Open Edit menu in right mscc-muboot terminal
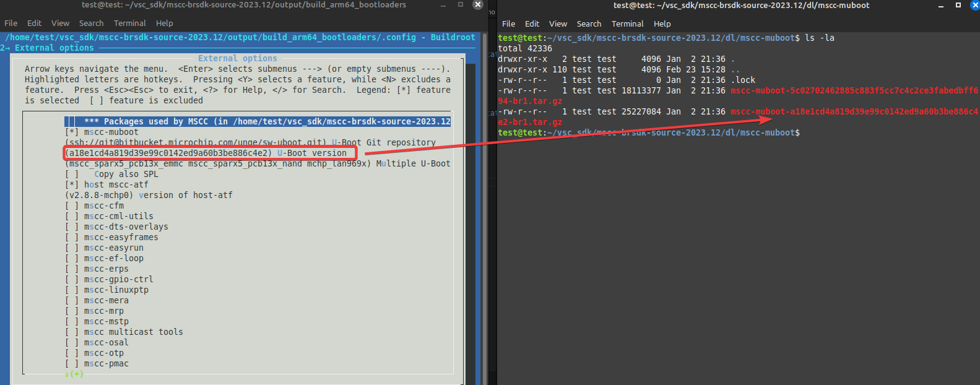This screenshot has width=980, height=385. (x=532, y=24)
